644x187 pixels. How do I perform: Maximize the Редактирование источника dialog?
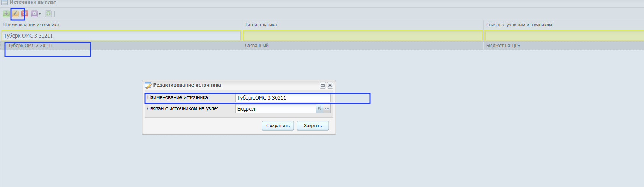click(x=323, y=85)
